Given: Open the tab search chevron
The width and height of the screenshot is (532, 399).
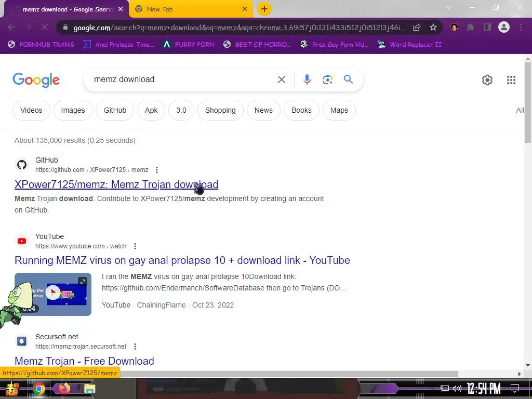Looking at the screenshot, I should (448, 7).
